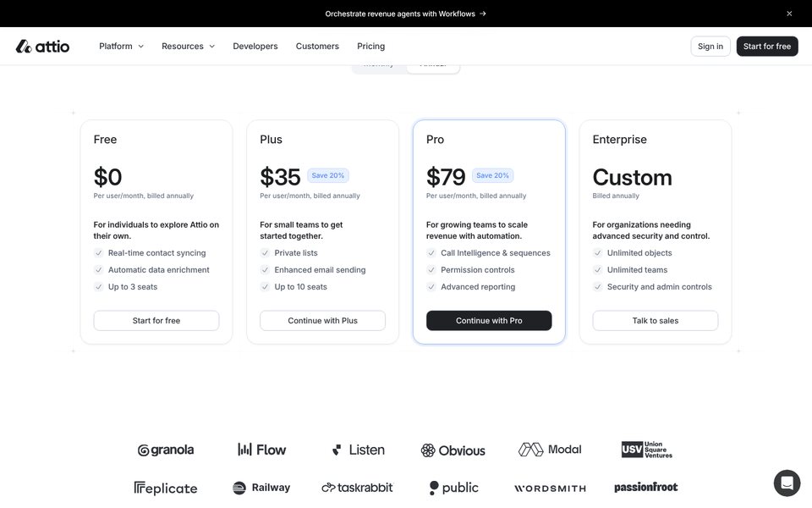Click the check icon beside Advanced reporting
Screen dimensions: 812x508
431,287
